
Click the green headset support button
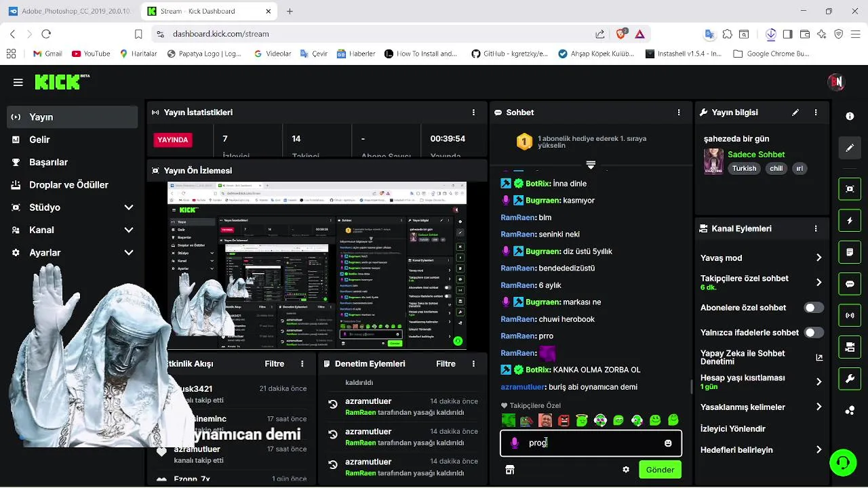click(843, 463)
